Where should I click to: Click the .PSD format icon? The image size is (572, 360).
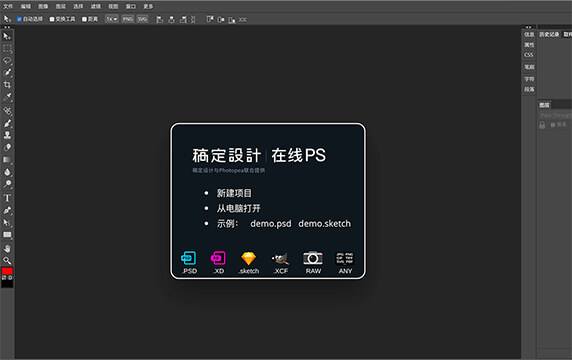click(x=189, y=258)
